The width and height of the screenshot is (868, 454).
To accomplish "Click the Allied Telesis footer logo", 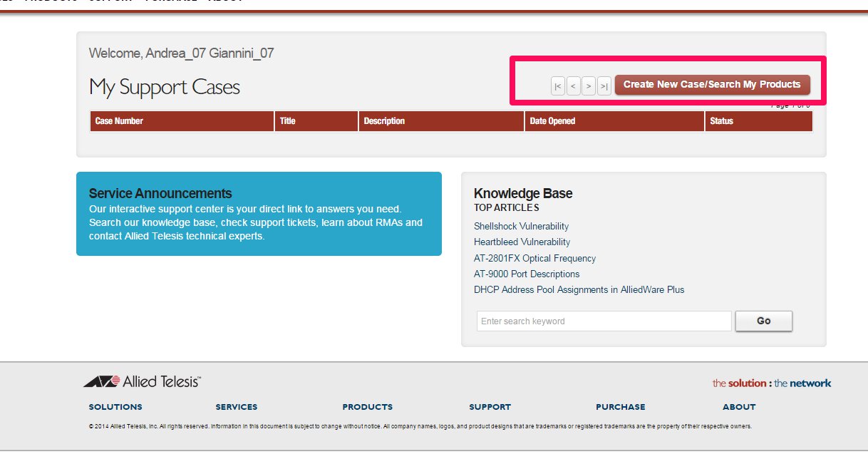I will pyautogui.click(x=142, y=382).
